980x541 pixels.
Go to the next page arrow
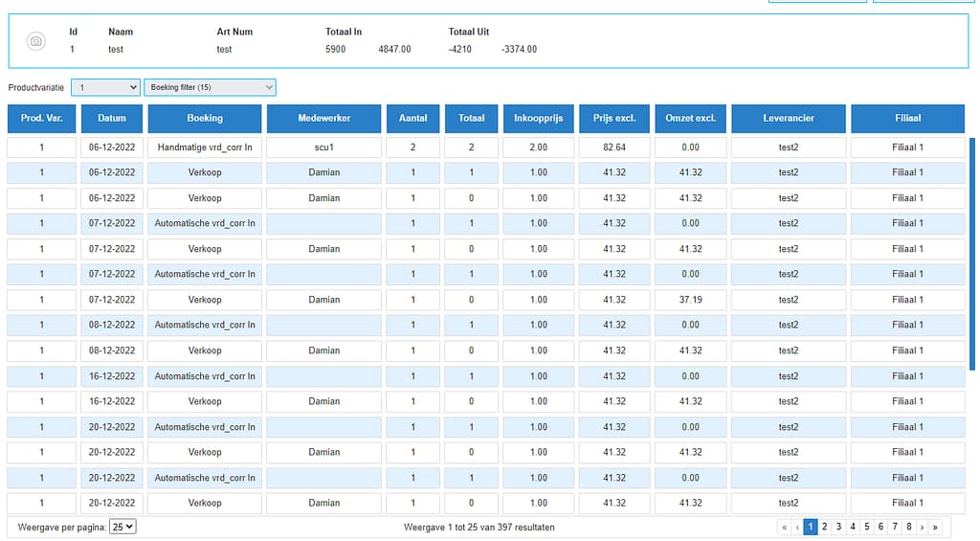tap(922, 528)
